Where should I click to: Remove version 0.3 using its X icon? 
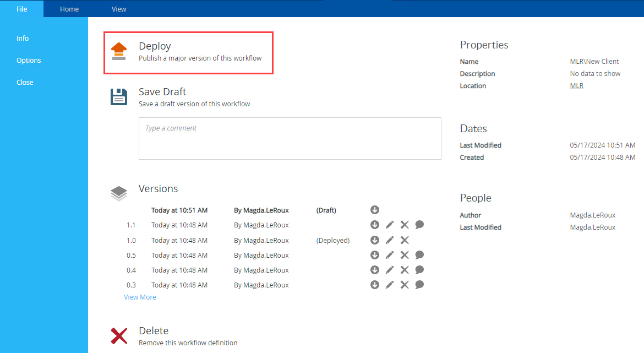tap(405, 285)
